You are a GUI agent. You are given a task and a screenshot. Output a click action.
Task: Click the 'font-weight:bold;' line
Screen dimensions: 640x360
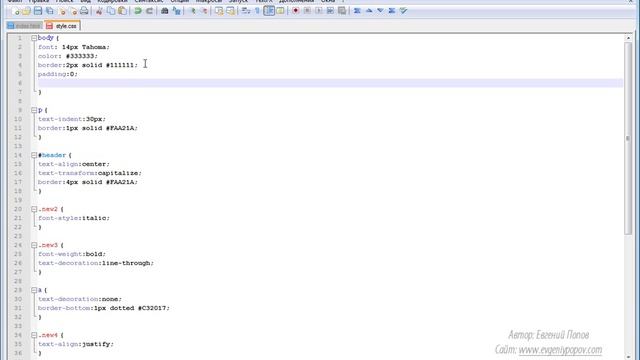pyautogui.click(x=72, y=254)
